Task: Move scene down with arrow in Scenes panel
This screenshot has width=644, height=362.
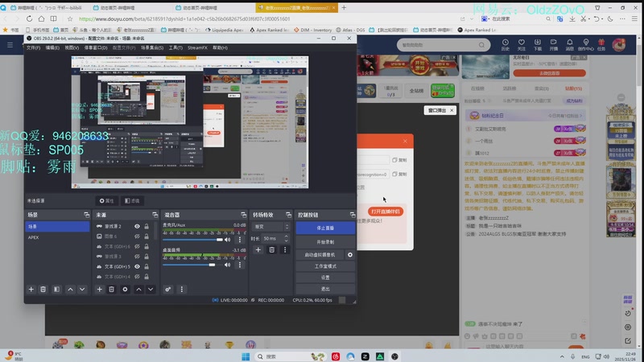Action: [x=82, y=290]
